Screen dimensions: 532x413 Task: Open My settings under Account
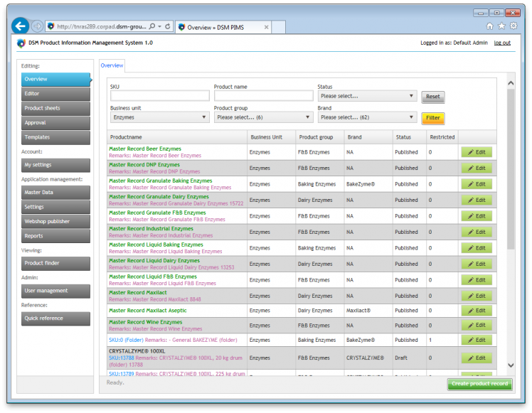pos(56,165)
